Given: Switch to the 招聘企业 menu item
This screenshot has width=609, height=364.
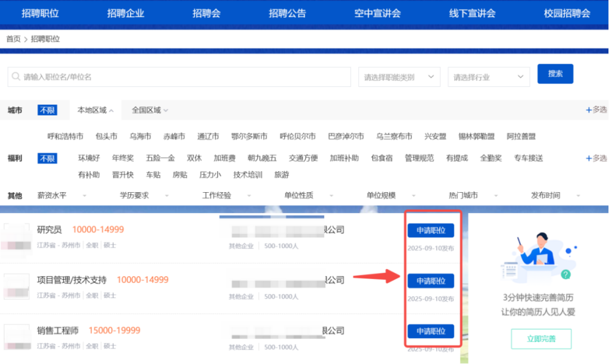Looking at the screenshot, I should point(126,12).
